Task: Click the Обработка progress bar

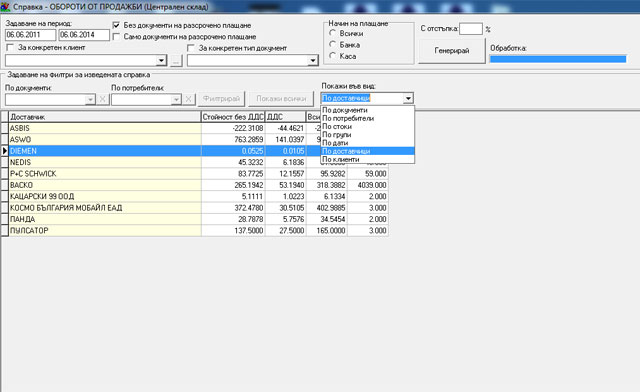Action: (558, 59)
